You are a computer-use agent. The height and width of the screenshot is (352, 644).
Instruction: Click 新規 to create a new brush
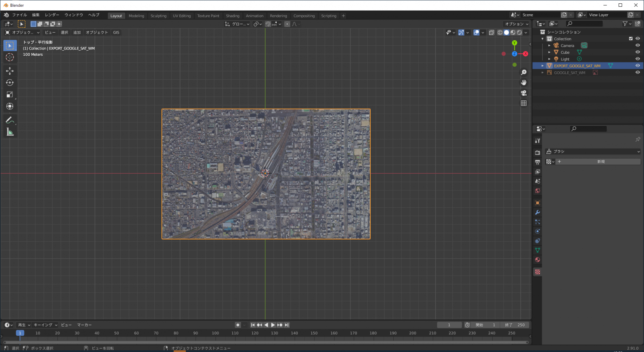[600, 161]
